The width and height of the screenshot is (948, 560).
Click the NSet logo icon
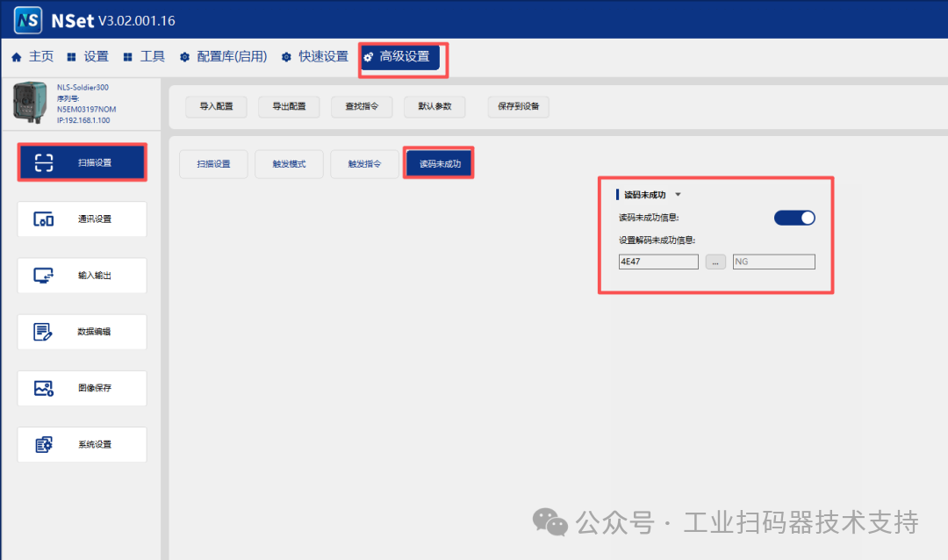(x=28, y=20)
